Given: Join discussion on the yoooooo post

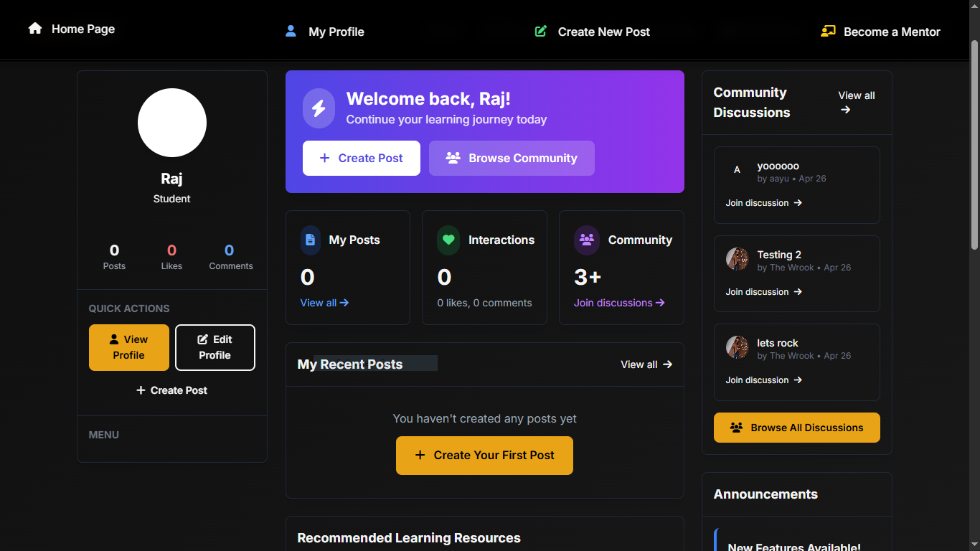Looking at the screenshot, I should coord(764,203).
